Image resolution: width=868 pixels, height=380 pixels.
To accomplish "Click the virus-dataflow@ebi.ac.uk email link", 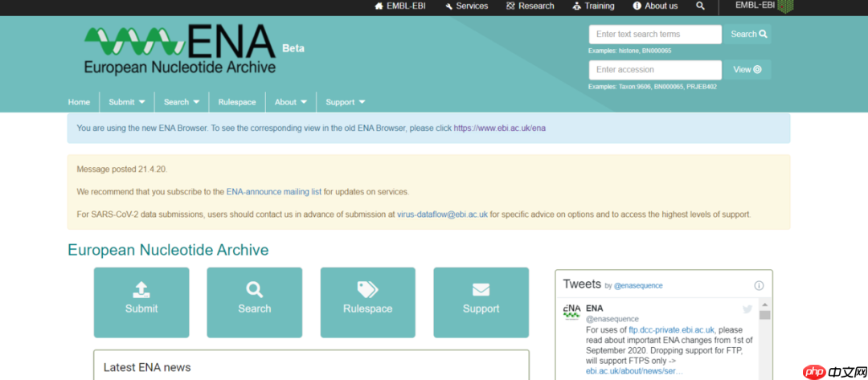I will [x=442, y=214].
